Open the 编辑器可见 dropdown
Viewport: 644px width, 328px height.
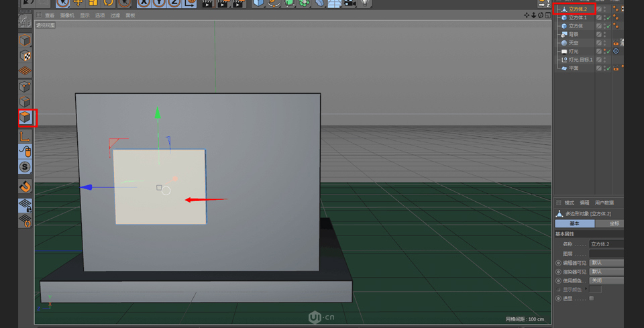click(x=606, y=263)
